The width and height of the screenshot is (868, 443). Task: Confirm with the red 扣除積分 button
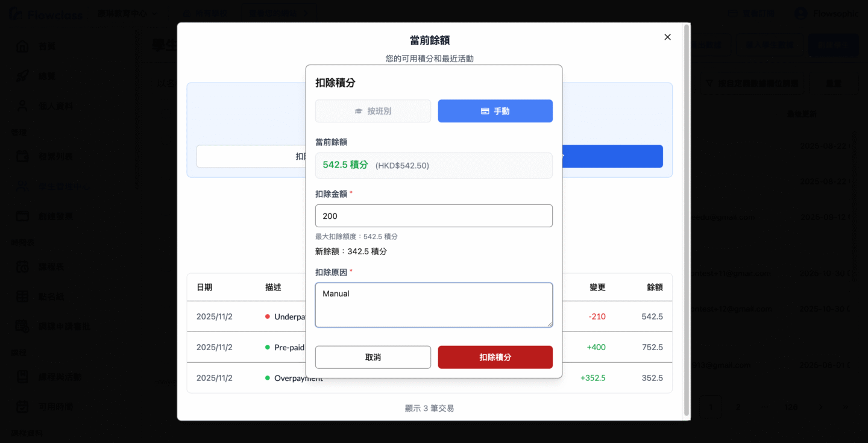pos(495,357)
